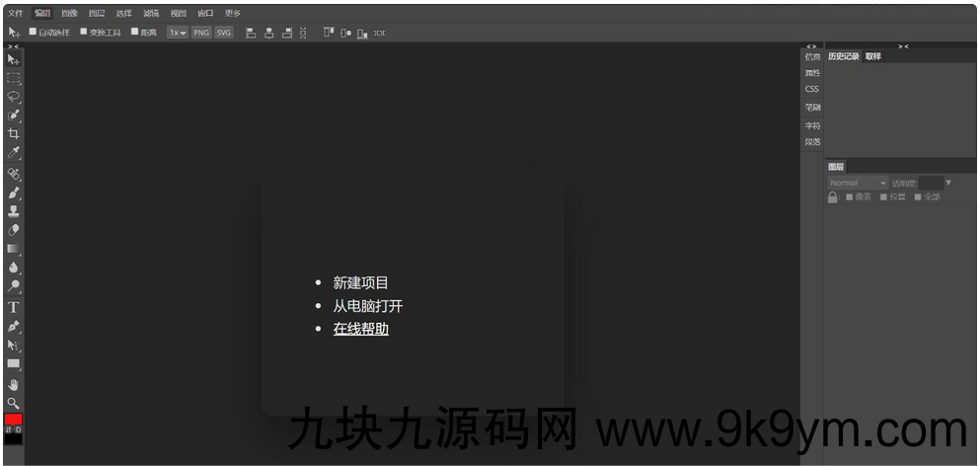
Task: Check the 距离 checkbox
Action: click(134, 32)
